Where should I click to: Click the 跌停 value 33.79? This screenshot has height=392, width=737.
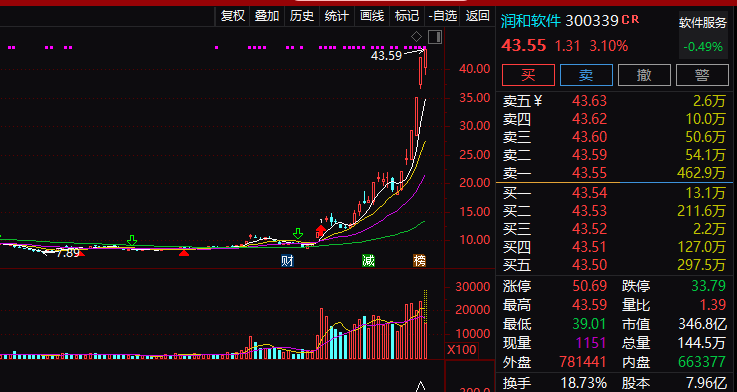[x=709, y=286]
